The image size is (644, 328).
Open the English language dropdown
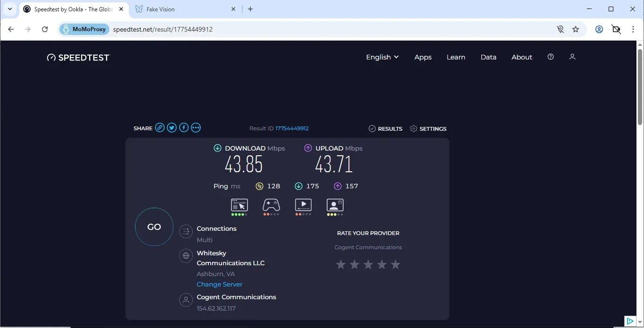[x=382, y=57]
